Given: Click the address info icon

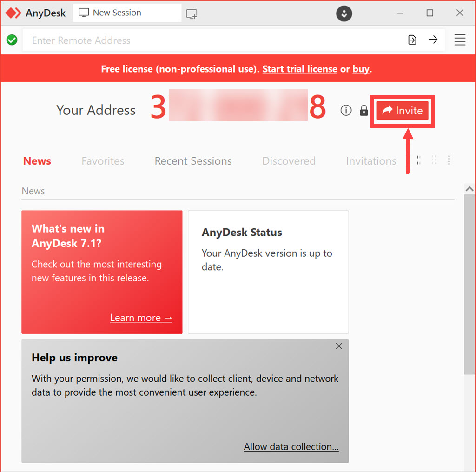Looking at the screenshot, I should pos(346,110).
